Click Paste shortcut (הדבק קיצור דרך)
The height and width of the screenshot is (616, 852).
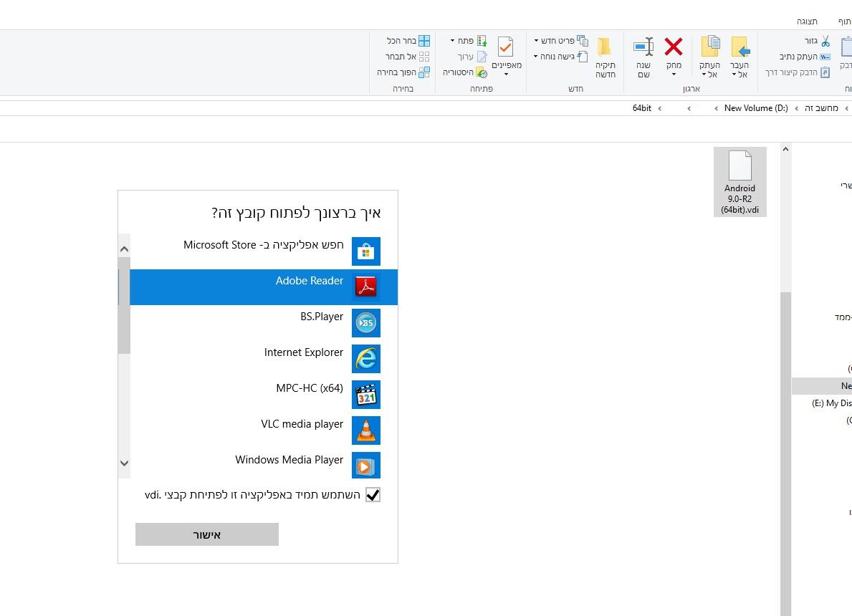(797, 72)
